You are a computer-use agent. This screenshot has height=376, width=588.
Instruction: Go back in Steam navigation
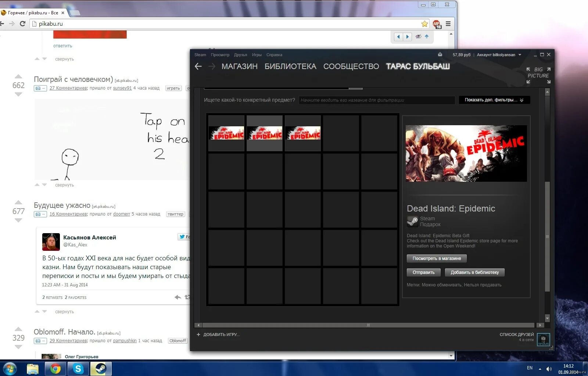(198, 66)
